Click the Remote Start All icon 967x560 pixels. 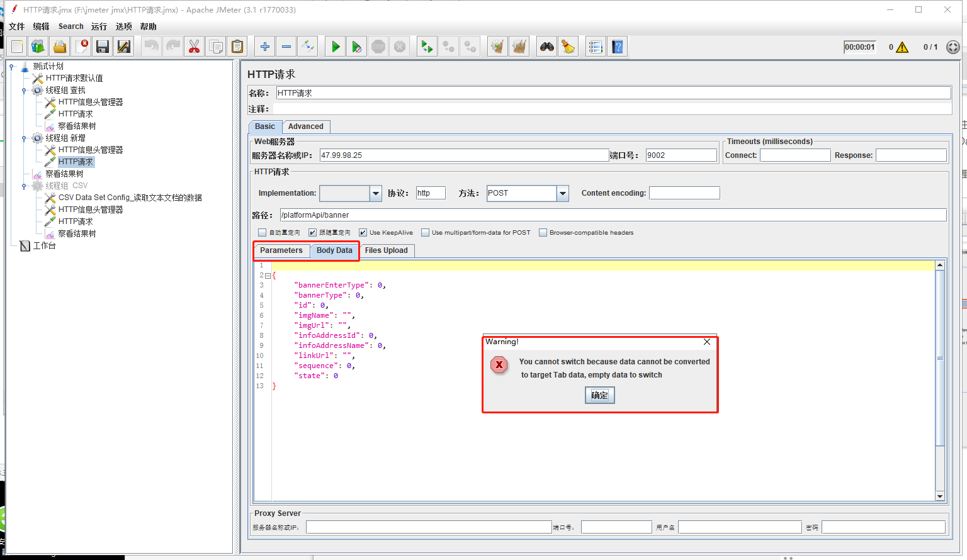pyautogui.click(x=427, y=47)
